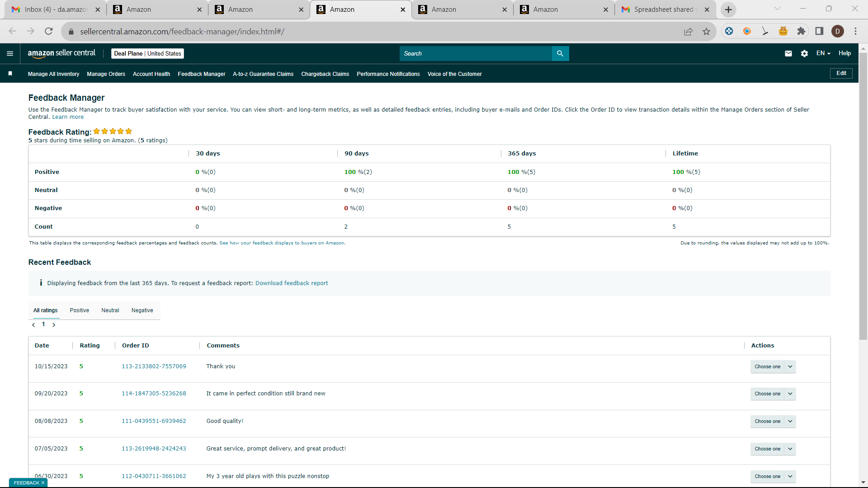
Task: Click the browser address bar URL
Action: (182, 32)
